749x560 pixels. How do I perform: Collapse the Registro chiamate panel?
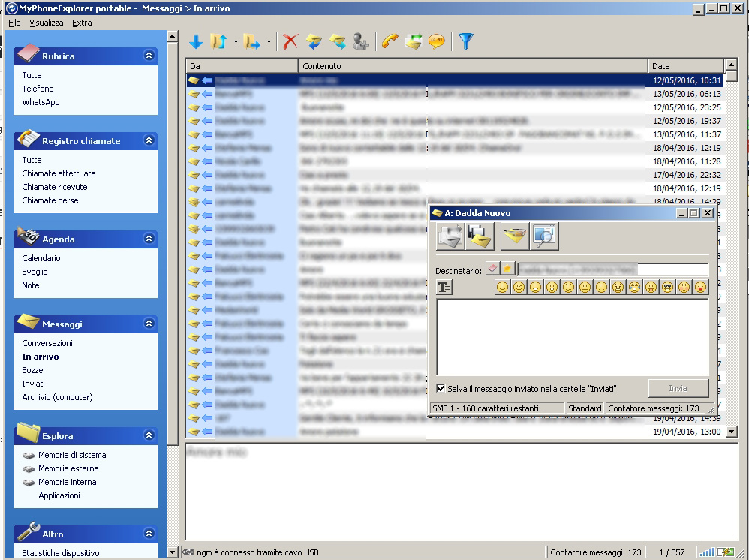tap(149, 140)
